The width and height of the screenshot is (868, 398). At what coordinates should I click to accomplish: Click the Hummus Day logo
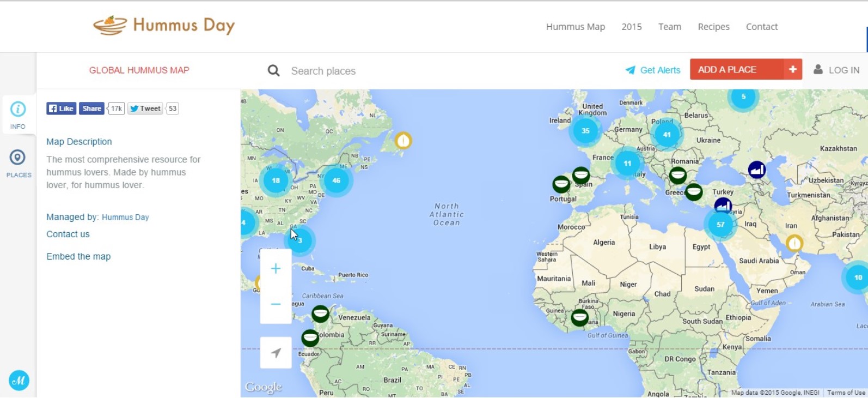pos(164,26)
